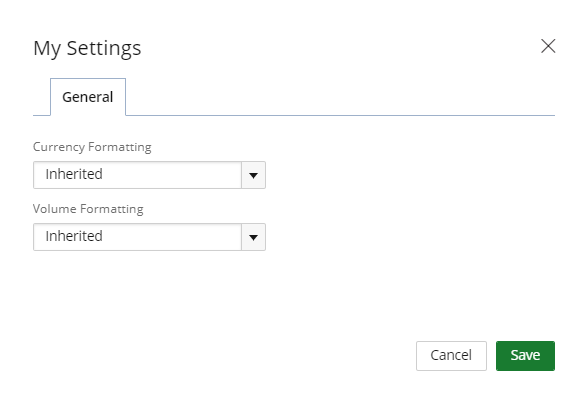Save the settings changes
Screen dimensions: 588x402
point(525,356)
